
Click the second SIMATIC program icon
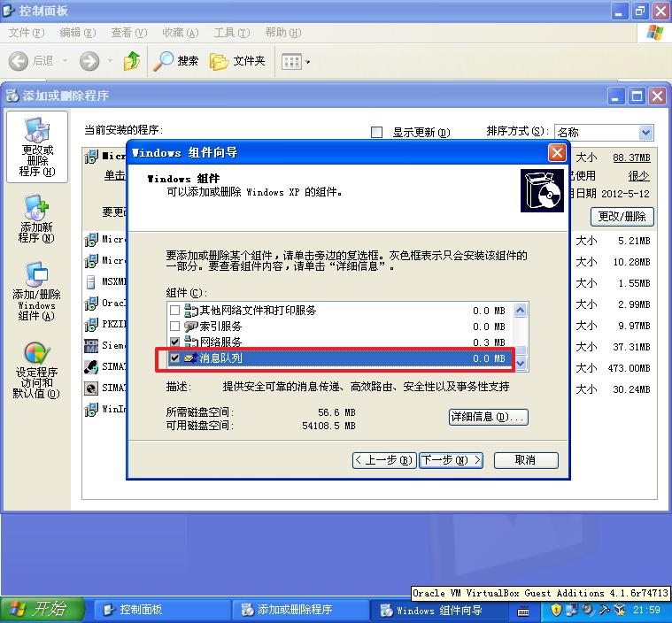[x=91, y=388]
